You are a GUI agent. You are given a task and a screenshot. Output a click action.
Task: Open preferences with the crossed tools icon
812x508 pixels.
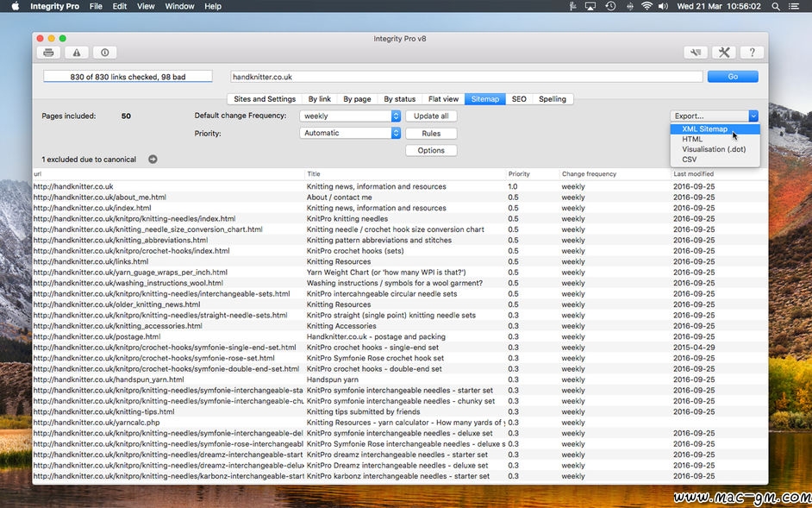[724, 53]
